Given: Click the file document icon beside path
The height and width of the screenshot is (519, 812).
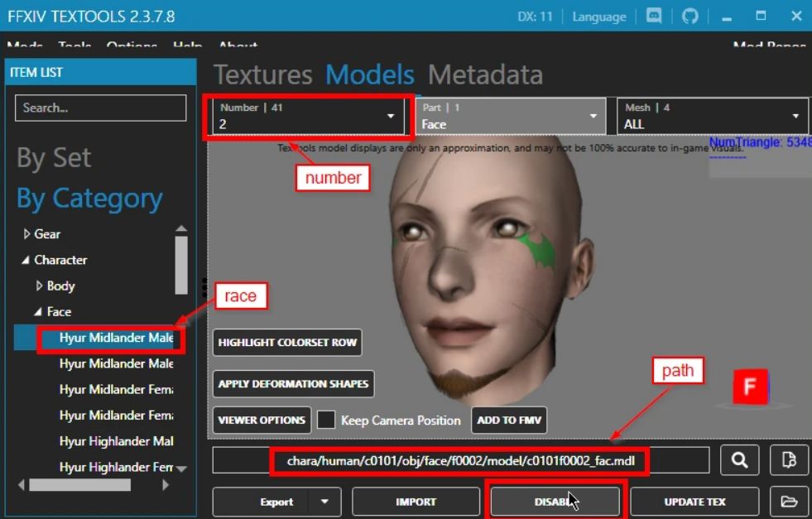Looking at the screenshot, I should click(x=789, y=460).
